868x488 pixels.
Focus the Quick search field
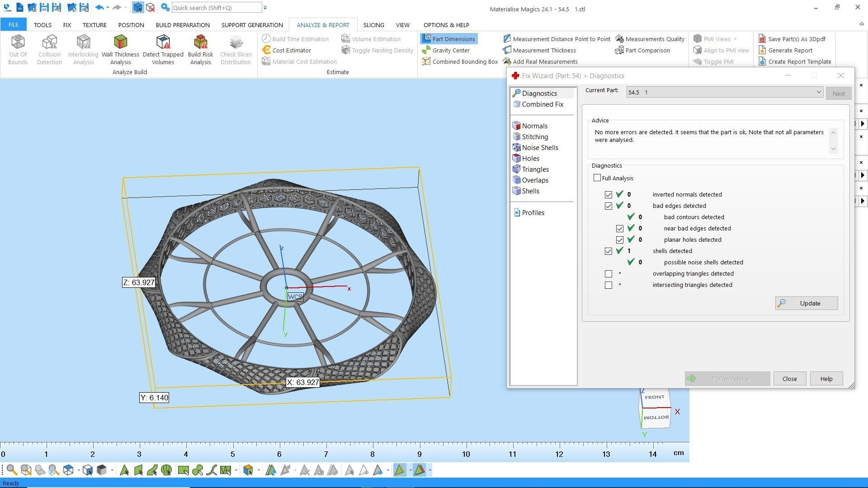pos(216,8)
